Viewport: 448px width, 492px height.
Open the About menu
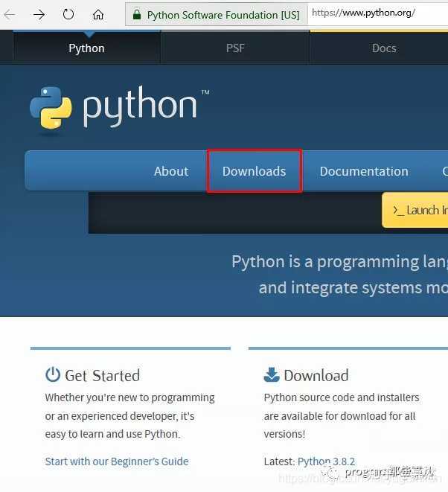coord(171,171)
